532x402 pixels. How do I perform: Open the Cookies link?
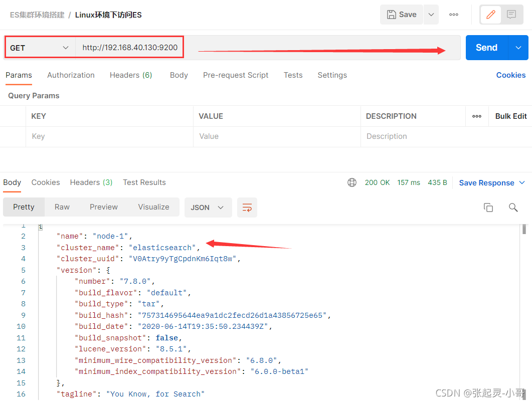[511, 75]
